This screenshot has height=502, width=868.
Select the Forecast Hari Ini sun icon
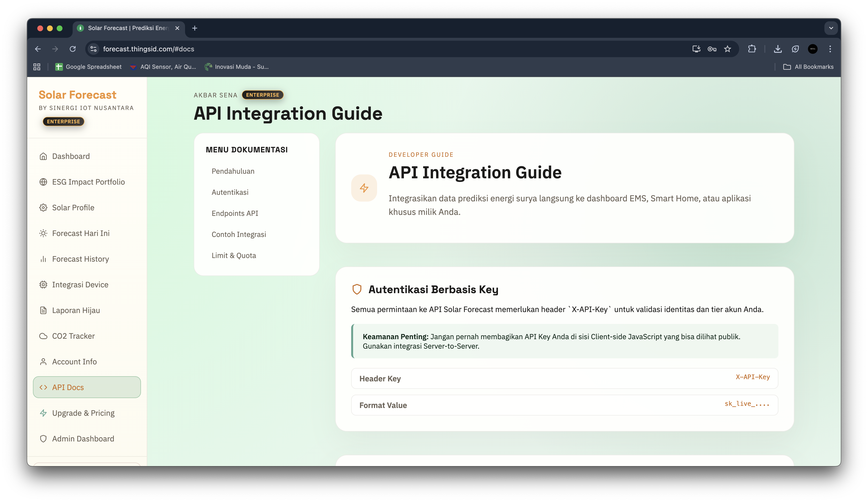[x=43, y=233]
